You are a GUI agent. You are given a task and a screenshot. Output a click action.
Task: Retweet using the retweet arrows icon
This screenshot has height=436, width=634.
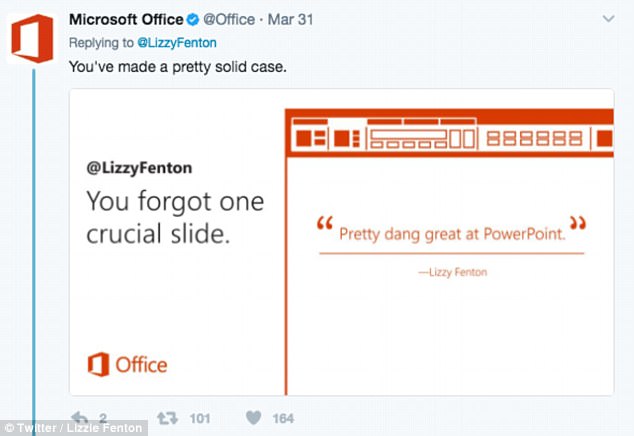coord(167,418)
